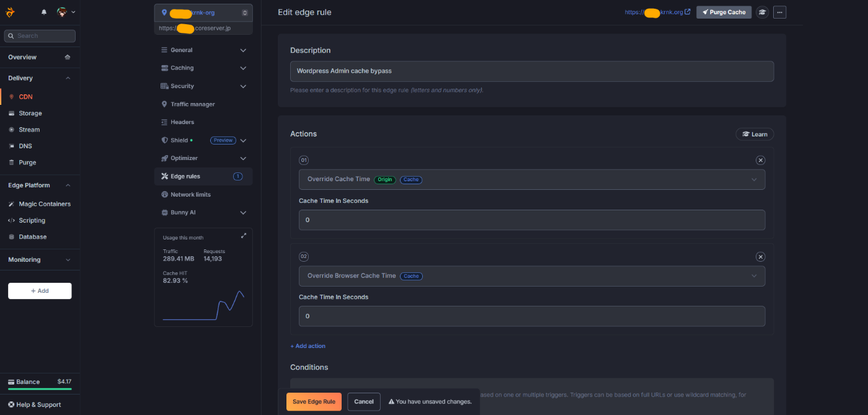This screenshot has height=415, width=868.
Task: Click the Edge rules count badge
Action: 237,177
